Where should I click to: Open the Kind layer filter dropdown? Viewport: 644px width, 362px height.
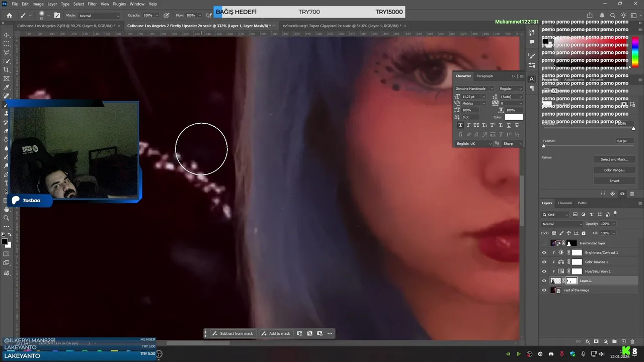555,215
